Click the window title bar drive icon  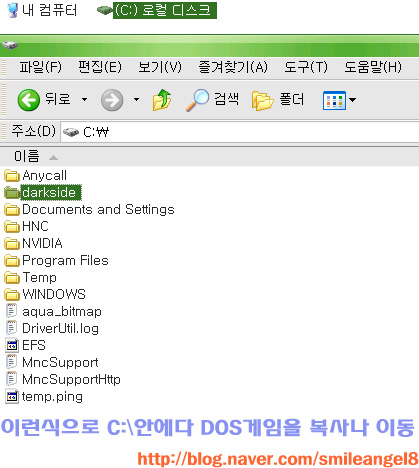tap(10, 45)
